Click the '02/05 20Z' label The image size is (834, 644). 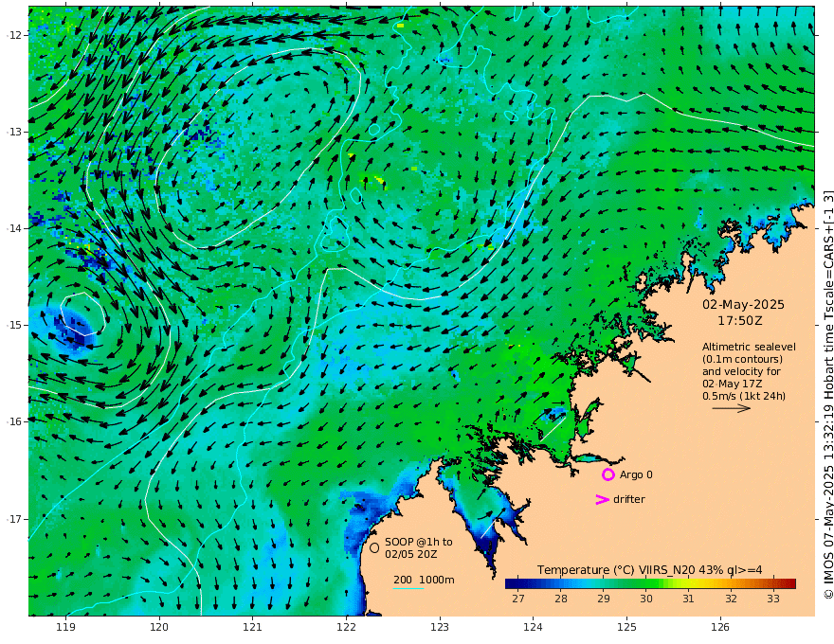click(x=411, y=554)
